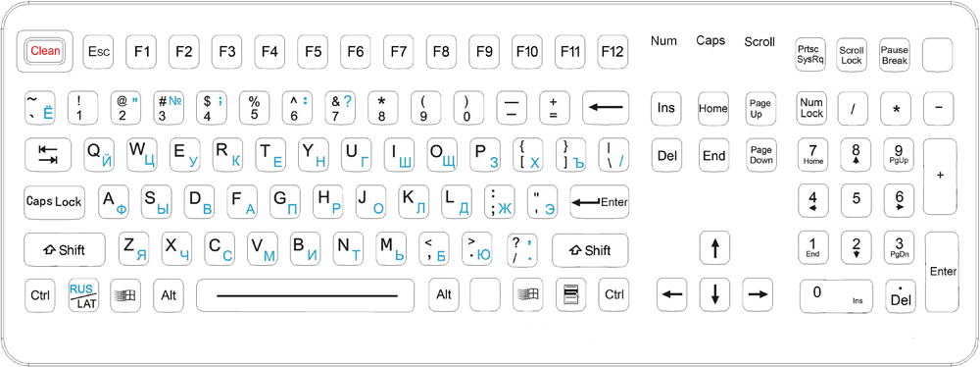980x367 pixels.
Task: Switch layout with the RUS/LAT key
Action: tap(83, 295)
